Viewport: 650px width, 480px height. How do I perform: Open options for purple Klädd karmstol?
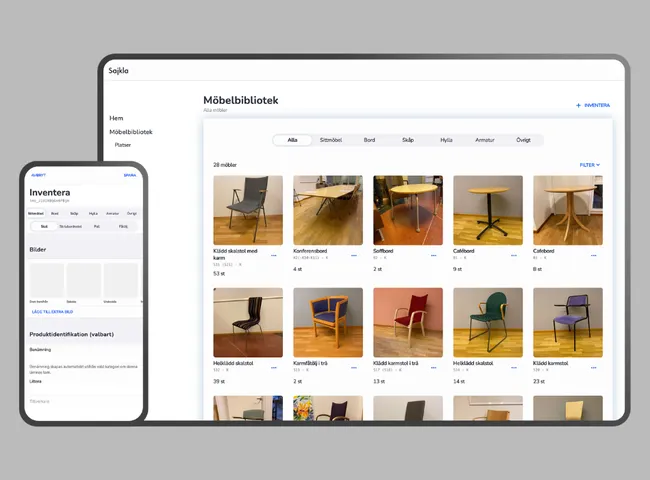coord(594,368)
